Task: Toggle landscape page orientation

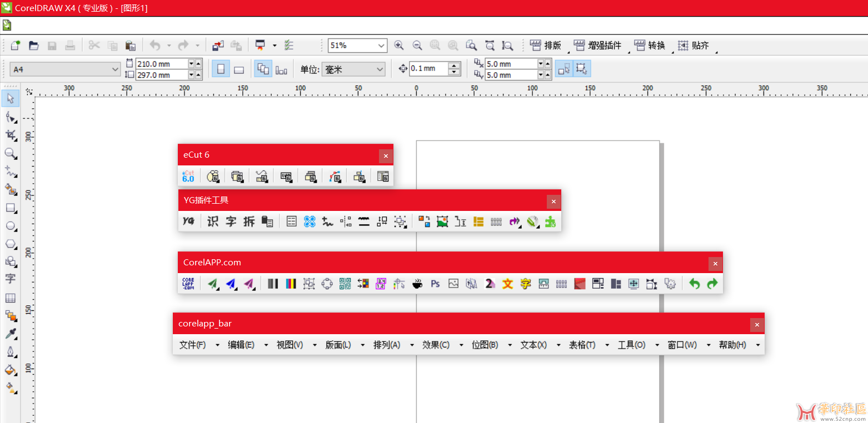Action: (239, 69)
